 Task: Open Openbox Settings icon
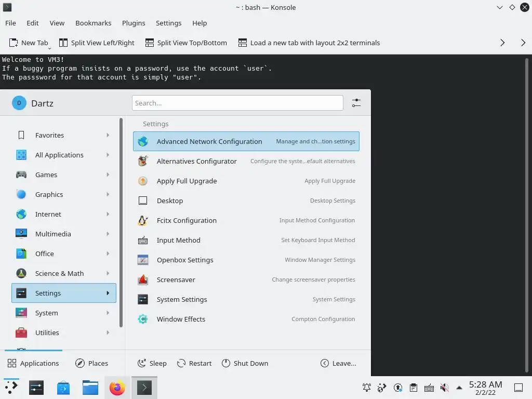point(143,260)
